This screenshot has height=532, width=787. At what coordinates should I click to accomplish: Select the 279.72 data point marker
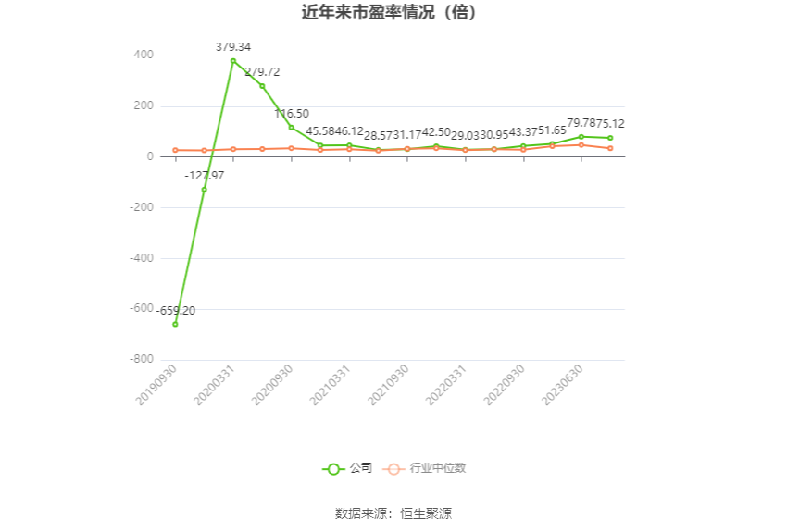pos(262,86)
